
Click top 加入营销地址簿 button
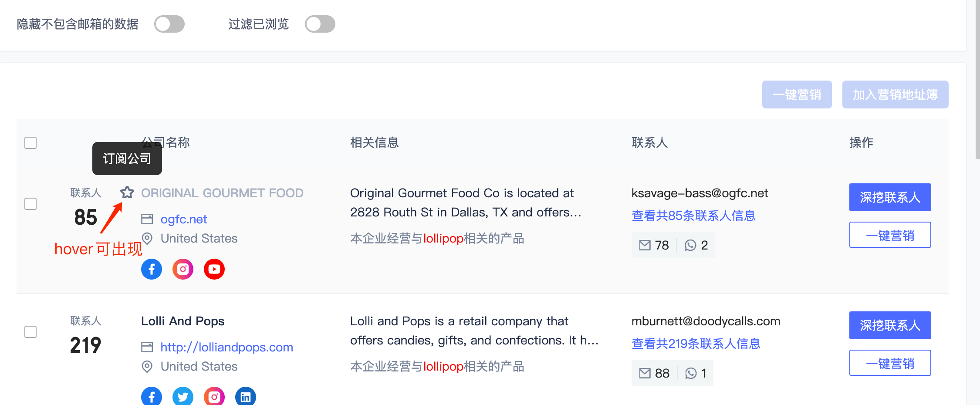pyautogui.click(x=895, y=94)
